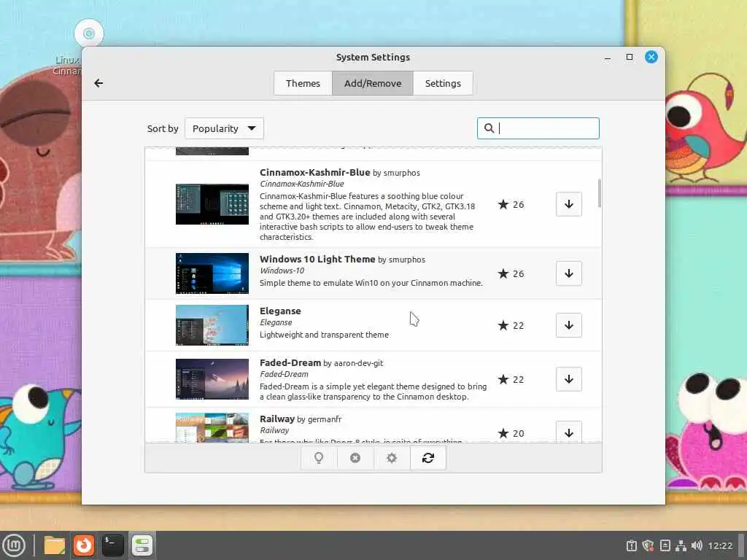The height and width of the screenshot is (560, 747).
Task: Click 'Lightweight and transparent theme' description
Action: [324, 335]
